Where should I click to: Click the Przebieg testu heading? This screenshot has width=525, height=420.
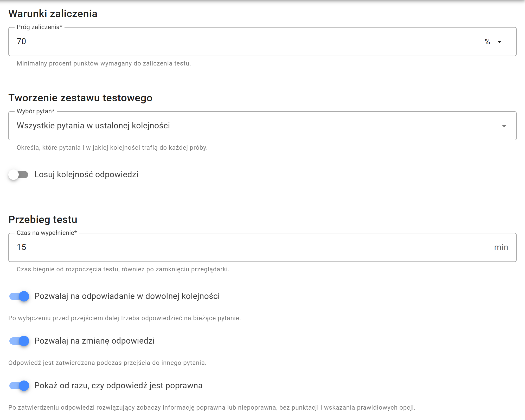(43, 220)
